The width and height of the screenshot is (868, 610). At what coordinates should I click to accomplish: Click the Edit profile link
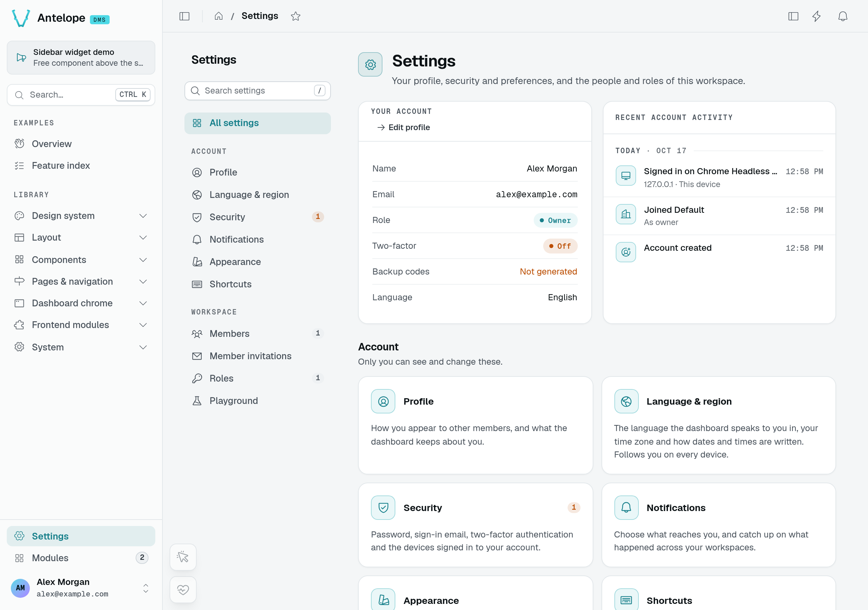point(403,127)
